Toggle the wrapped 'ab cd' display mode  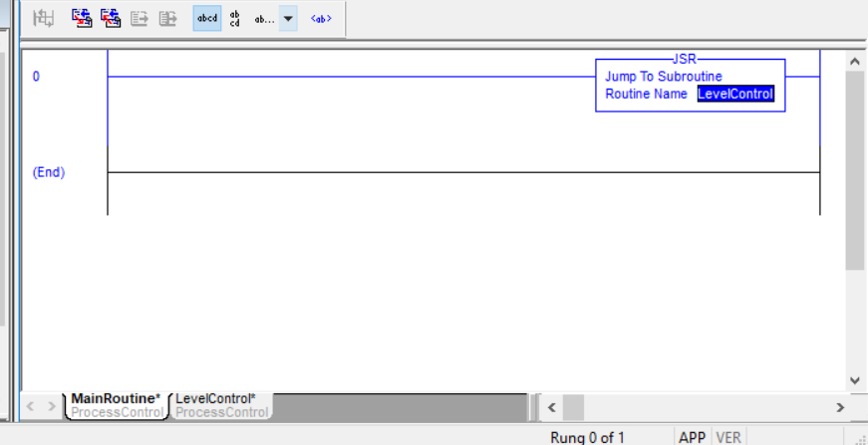[x=235, y=18]
